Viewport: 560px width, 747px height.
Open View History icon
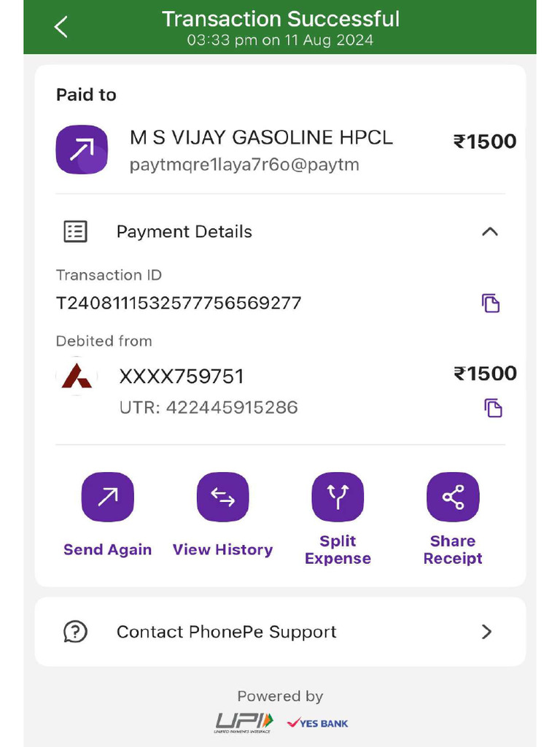click(x=222, y=498)
